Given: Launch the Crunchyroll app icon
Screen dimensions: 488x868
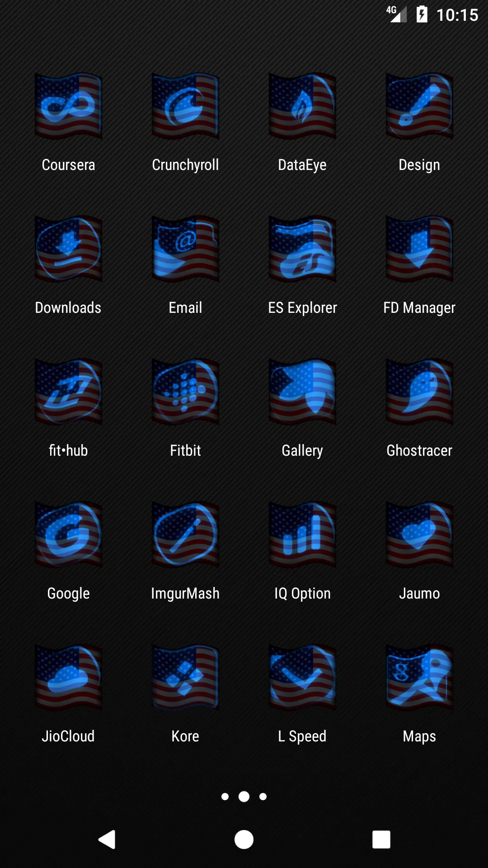Looking at the screenshot, I should click(185, 106).
